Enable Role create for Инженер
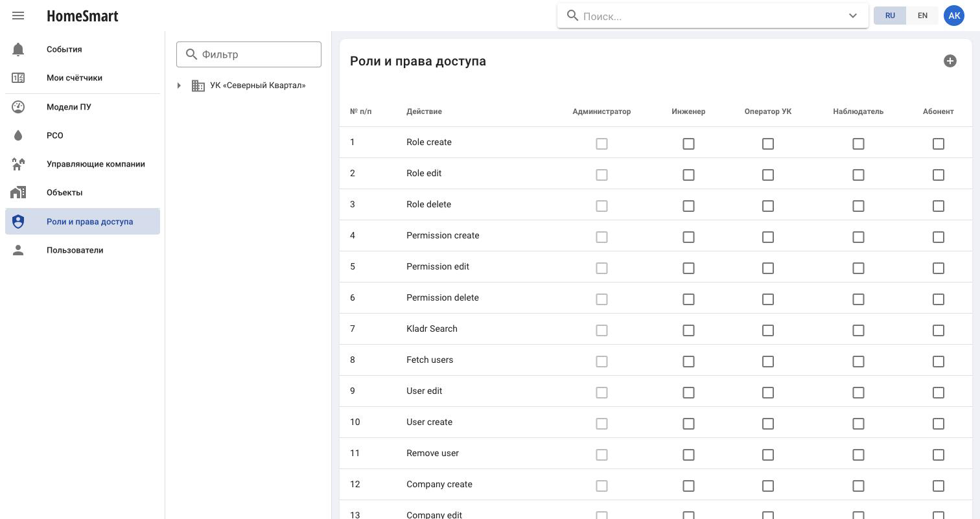 [x=688, y=144]
